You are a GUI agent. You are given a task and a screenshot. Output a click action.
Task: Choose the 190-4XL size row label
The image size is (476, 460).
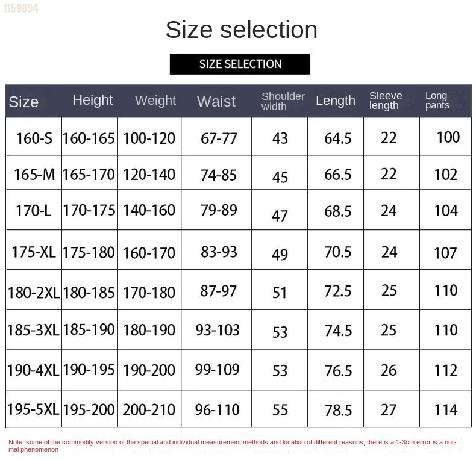tap(34, 370)
